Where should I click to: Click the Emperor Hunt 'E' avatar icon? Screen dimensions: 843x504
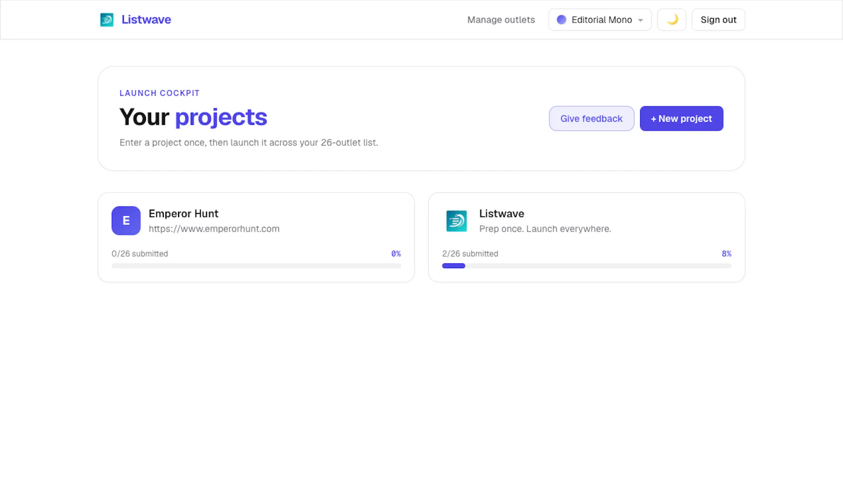pyautogui.click(x=126, y=221)
